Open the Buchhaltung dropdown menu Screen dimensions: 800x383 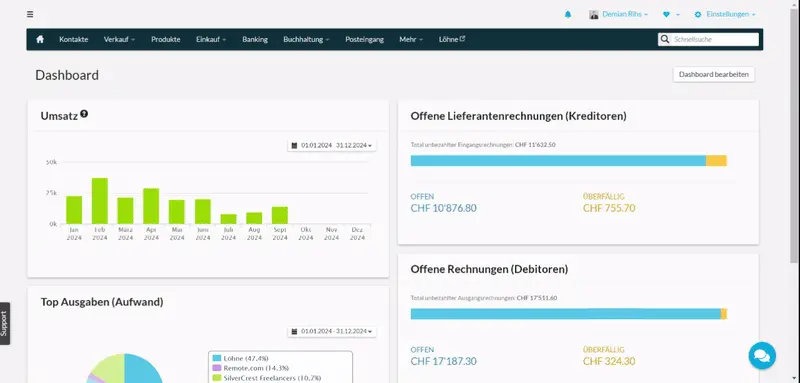point(306,39)
